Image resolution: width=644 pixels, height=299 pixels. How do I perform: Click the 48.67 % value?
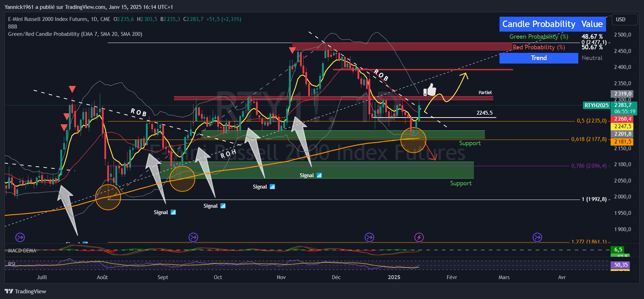click(x=592, y=37)
